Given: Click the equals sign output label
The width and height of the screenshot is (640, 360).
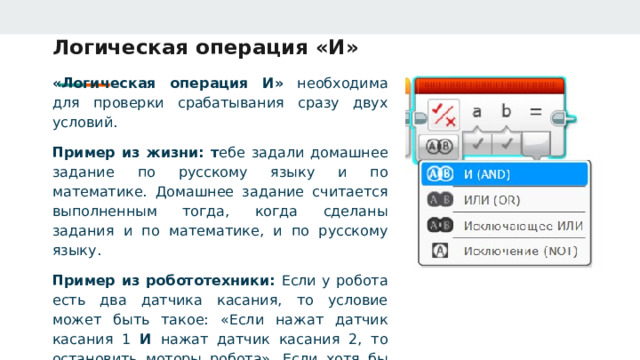Looking at the screenshot, I should (x=536, y=111).
